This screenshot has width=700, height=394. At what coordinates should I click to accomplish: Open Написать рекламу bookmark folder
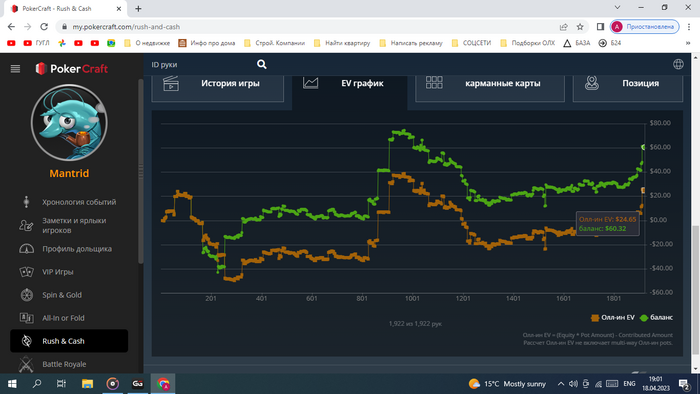pos(411,43)
